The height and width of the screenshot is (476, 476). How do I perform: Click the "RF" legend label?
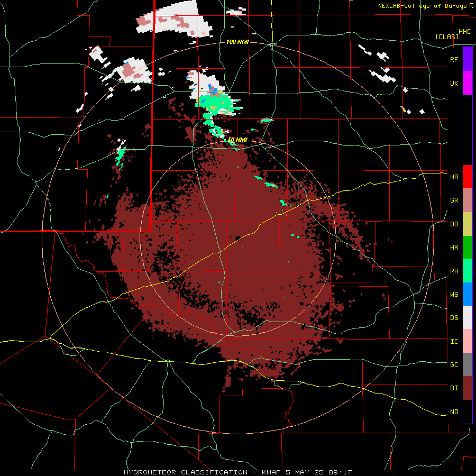click(454, 59)
